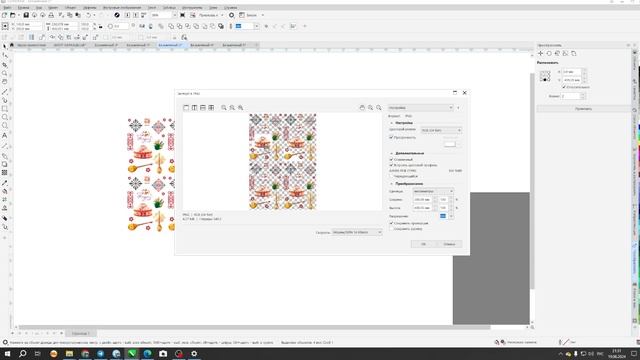Open the Инструменты menu

(192, 8)
